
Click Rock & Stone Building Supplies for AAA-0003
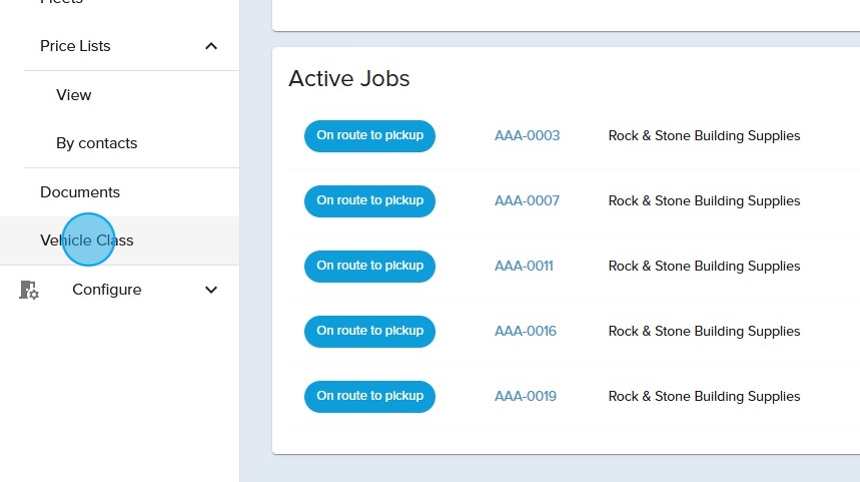[x=704, y=136]
